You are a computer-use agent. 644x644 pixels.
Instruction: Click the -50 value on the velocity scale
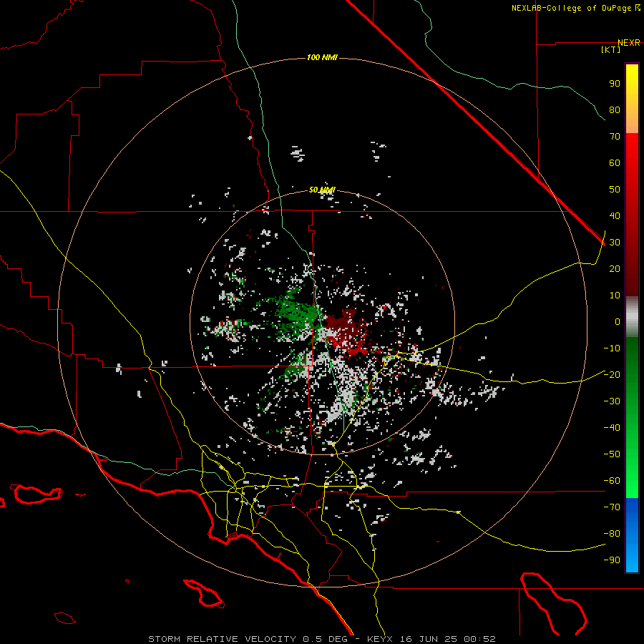pos(612,454)
